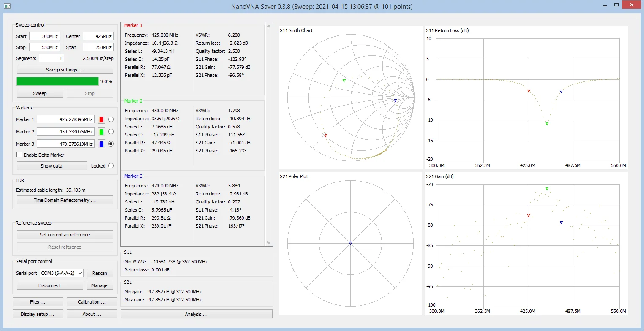Image resolution: width=644 pixels, height=331 pixels.
Task: Open Marker 1 red color swatch
Action: click(101, 119)
